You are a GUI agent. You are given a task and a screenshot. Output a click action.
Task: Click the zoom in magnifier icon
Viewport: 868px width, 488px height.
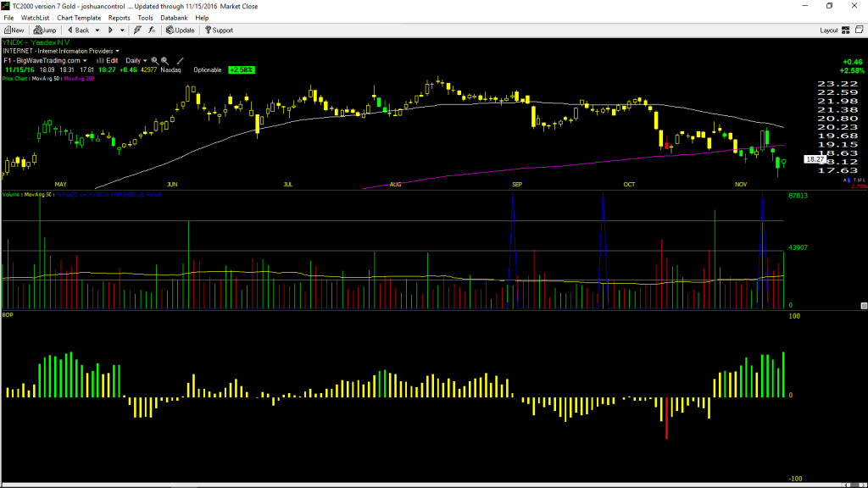(x=155, y=61)
